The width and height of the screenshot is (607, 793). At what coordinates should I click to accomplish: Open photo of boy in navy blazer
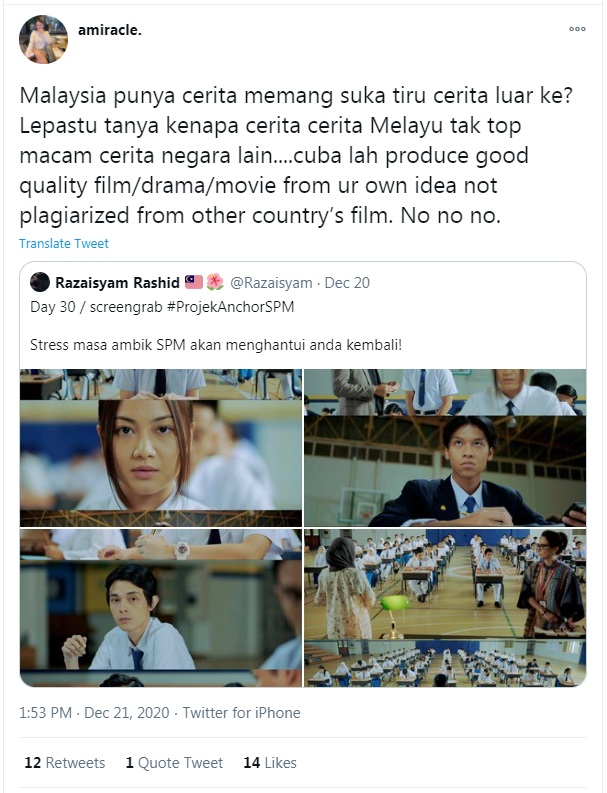coord(445,448)
